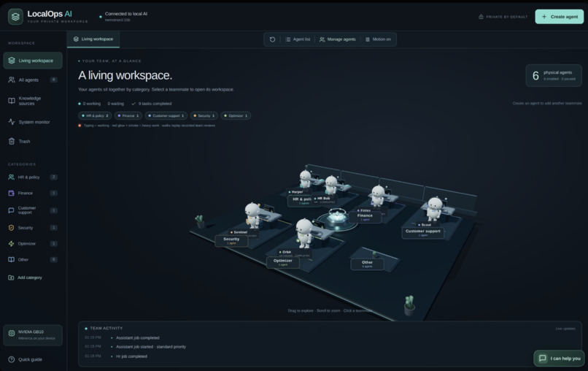The width and height of the screenshot is (588, 371).
Task: Click the All agents people icon
Action: tap(12, 80)
